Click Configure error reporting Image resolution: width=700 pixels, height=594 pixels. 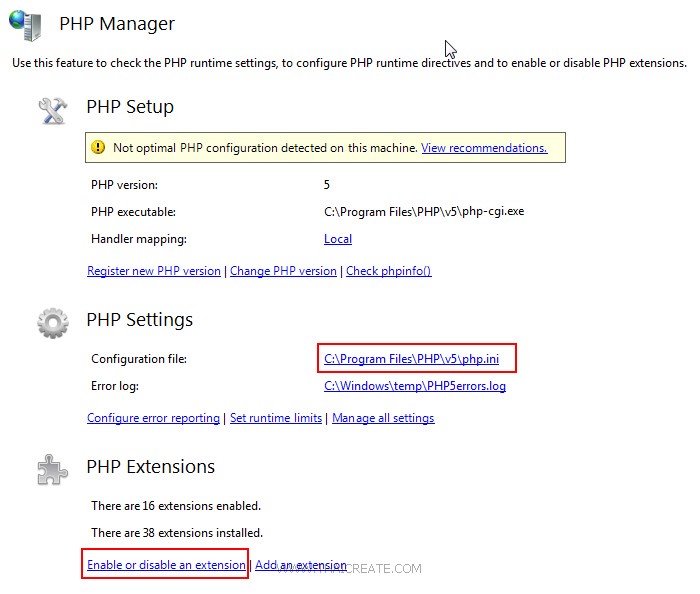153,418
